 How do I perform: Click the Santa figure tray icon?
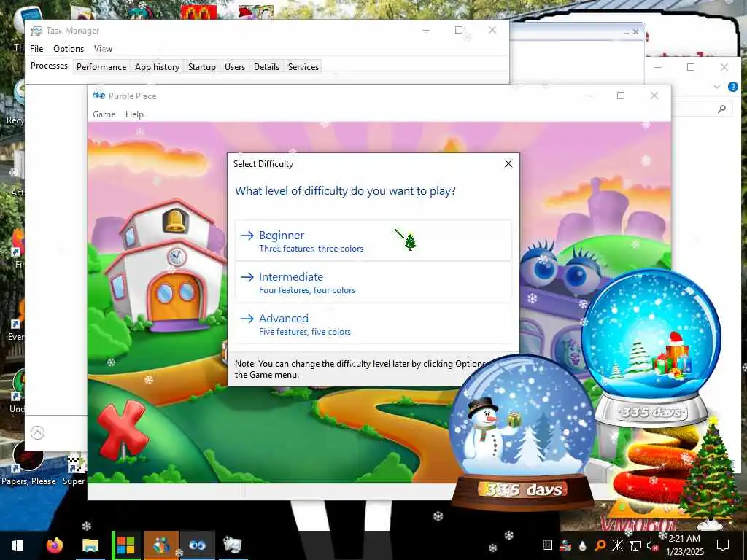(x=565, y=545)
